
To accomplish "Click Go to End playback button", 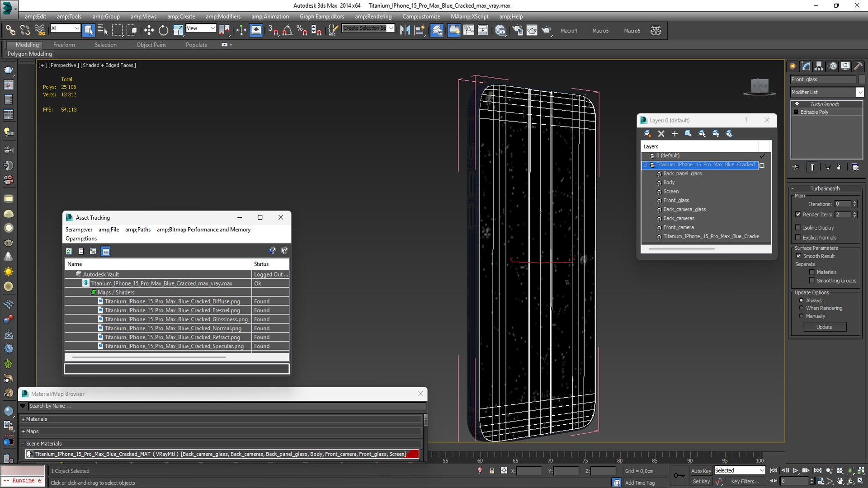I will tap(817, 471).
